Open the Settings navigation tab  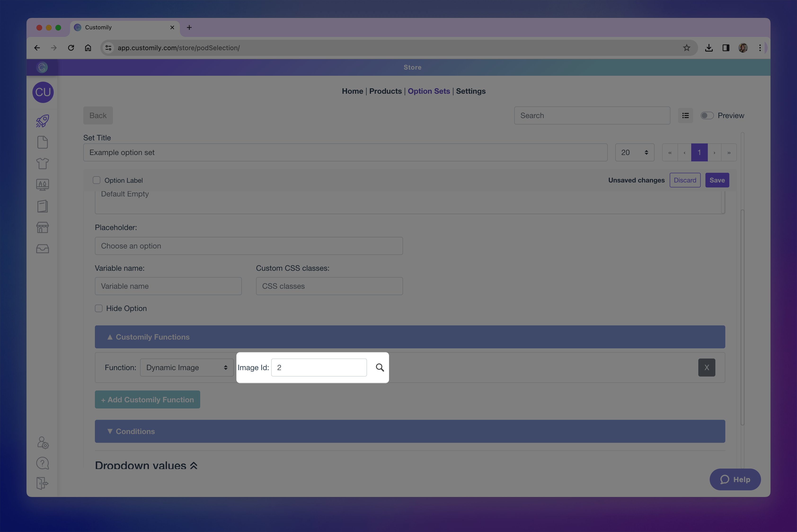(471, 91)
